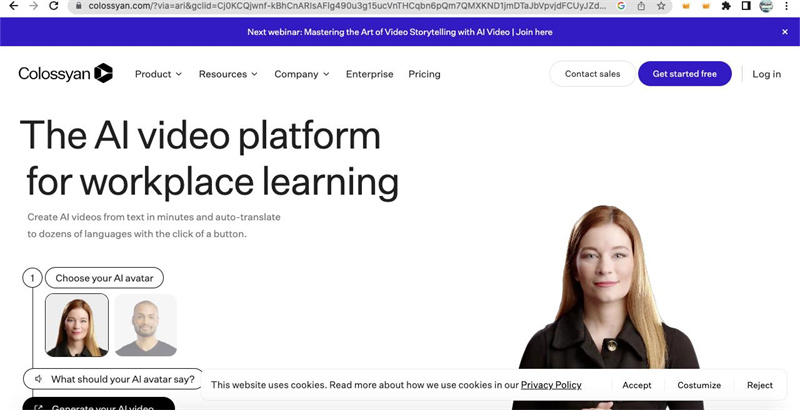Open the Pricing page
This screenshot has width=800, height=410.
click(x=424, y=74)
